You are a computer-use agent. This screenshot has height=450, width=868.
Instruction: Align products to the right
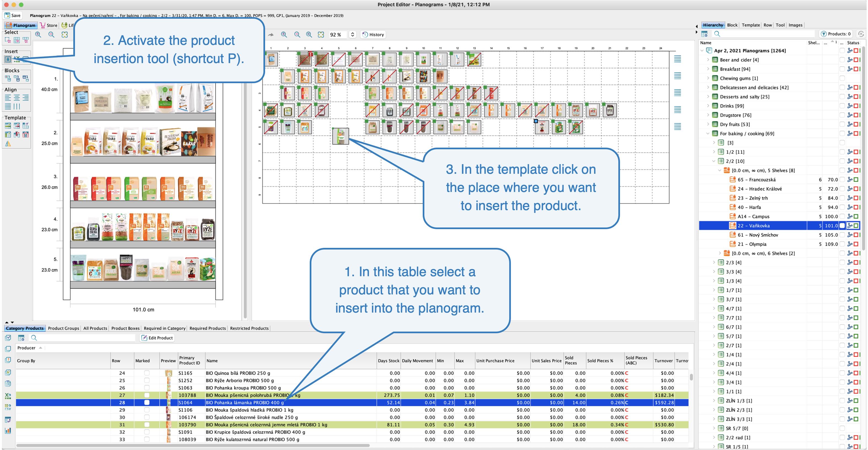tap(26, 98)
